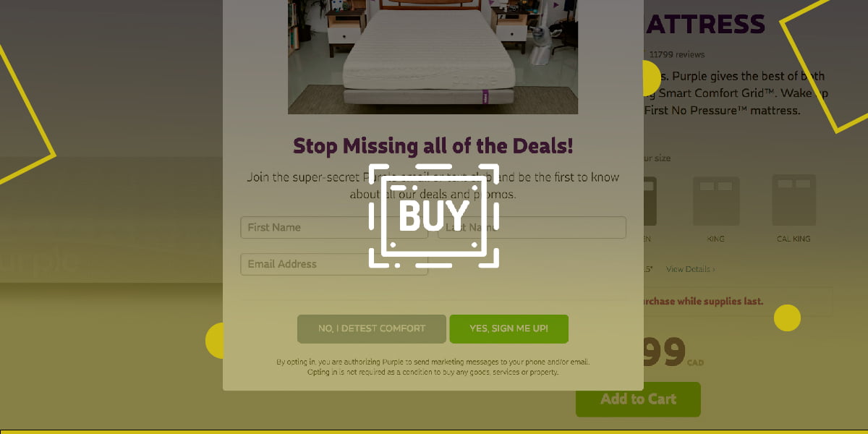Click the First Name input field
The image size is (868, 434).
[x=334, y=227]
